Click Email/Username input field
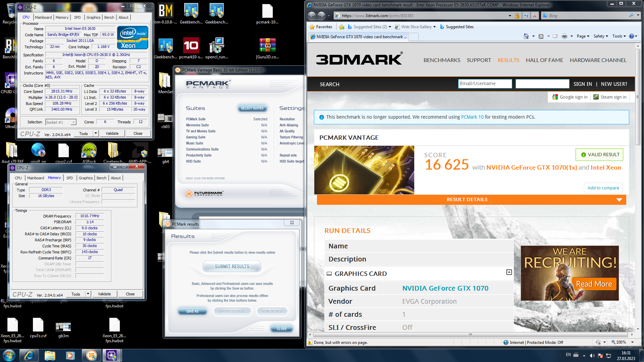Image resolution: width=644 pixels, height=362 pixels. (x=485, y=84)
